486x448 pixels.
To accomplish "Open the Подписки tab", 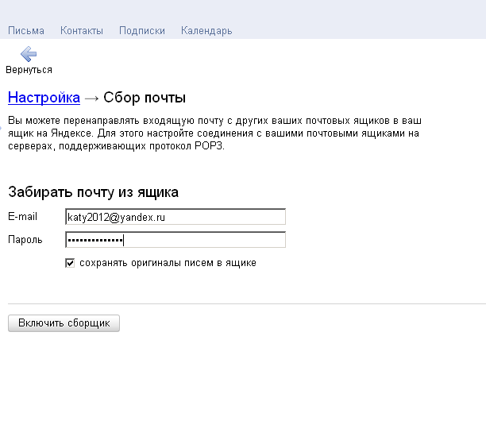I will coord(142,31).
